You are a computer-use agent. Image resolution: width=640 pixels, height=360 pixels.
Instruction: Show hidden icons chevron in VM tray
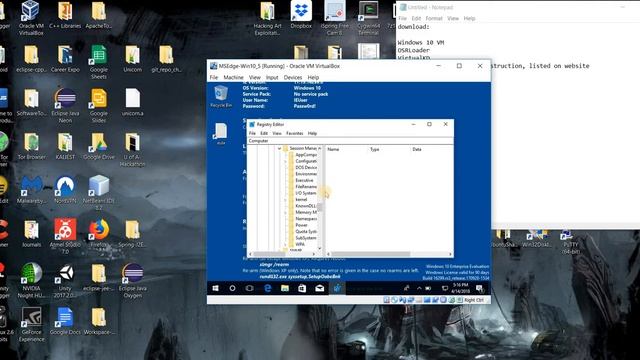(x=419, y=288)
